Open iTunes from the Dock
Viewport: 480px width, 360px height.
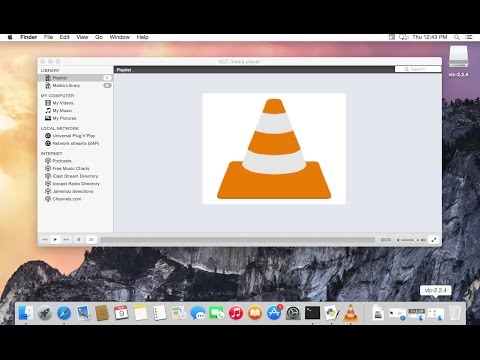tap(236, 313)
